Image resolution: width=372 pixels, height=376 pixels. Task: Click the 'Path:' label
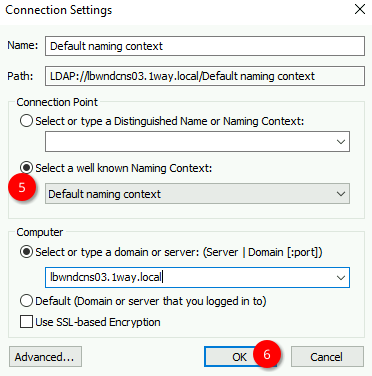click(20, 76)
